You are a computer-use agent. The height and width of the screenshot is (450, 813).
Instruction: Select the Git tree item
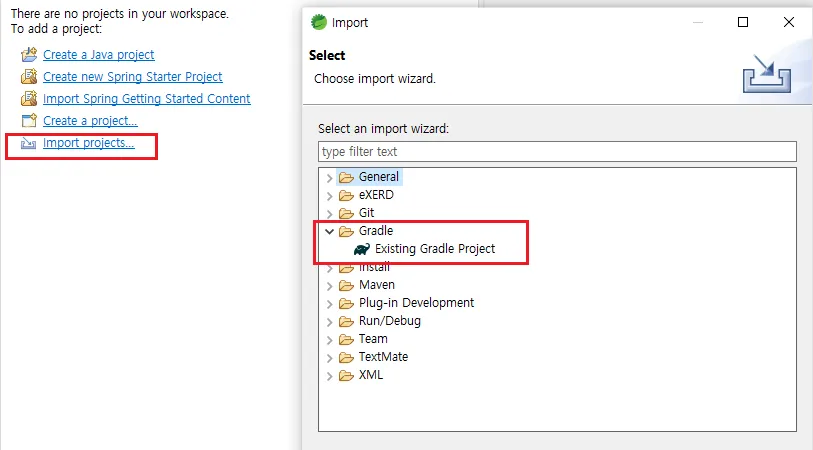366,213
